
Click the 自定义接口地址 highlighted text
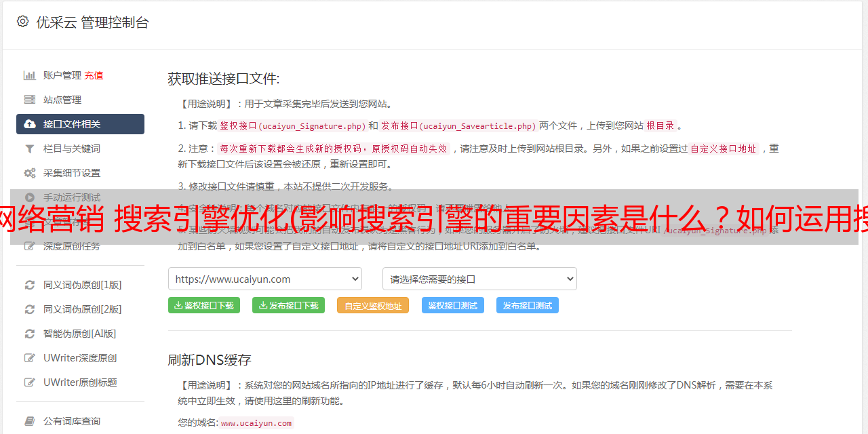[x=724, y=149]
